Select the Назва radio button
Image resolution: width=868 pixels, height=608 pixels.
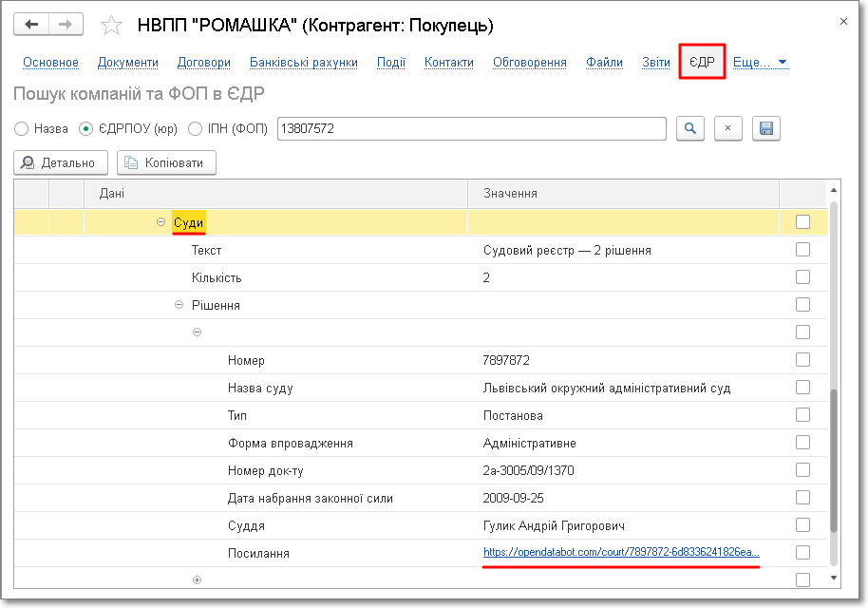coord(21,128)
